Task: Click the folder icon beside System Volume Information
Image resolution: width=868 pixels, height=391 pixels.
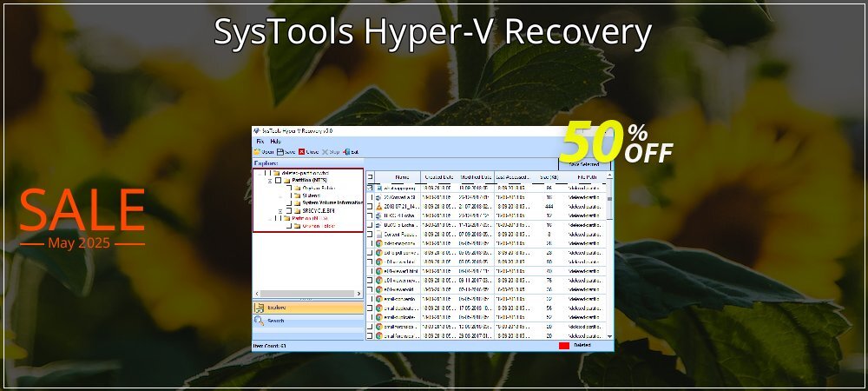Action: coord(297,202)
